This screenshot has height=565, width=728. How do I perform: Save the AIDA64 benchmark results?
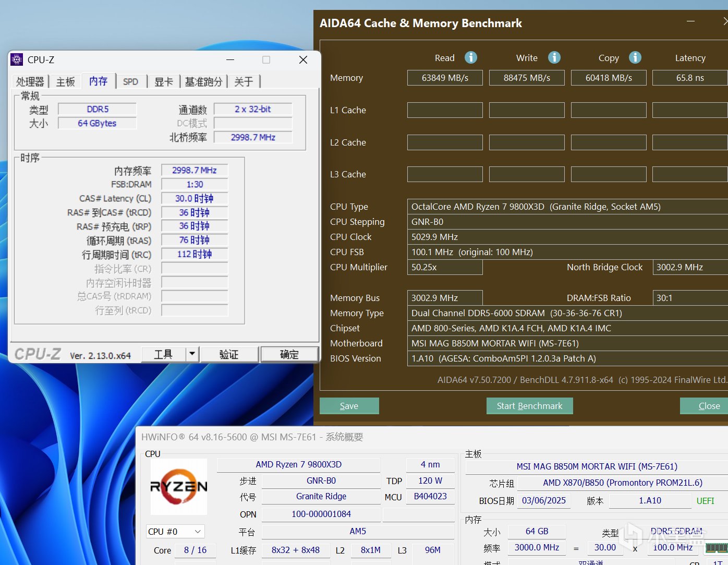349,406
